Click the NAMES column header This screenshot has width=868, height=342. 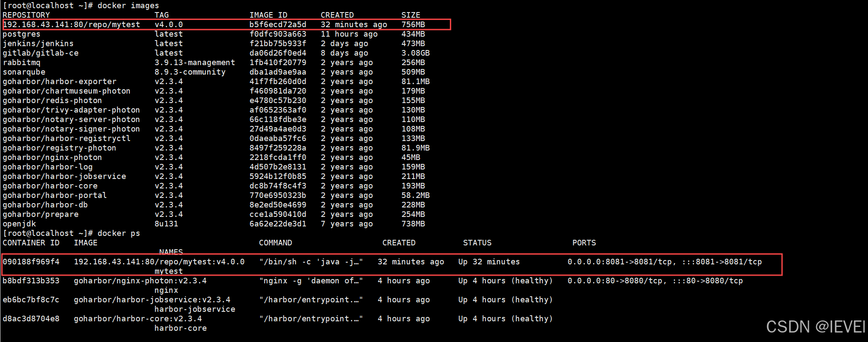pyautogui.click(x=171, y=252)
